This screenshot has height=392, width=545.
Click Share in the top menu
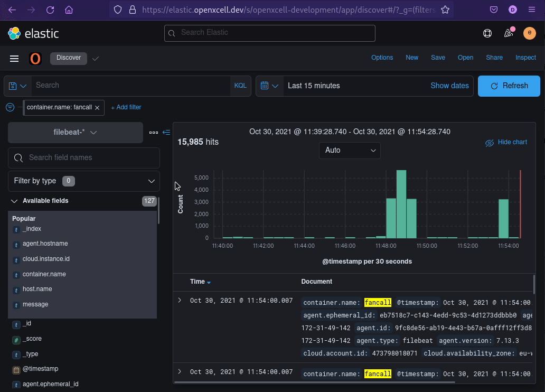tap(494, 58)
